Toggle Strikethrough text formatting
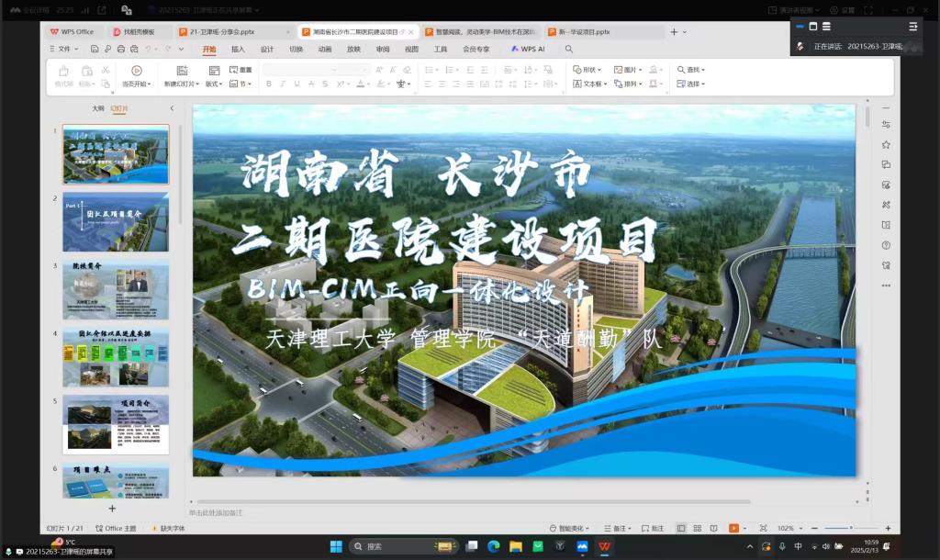The height and width of the screenshot is (560, 940). click(311, 84)
